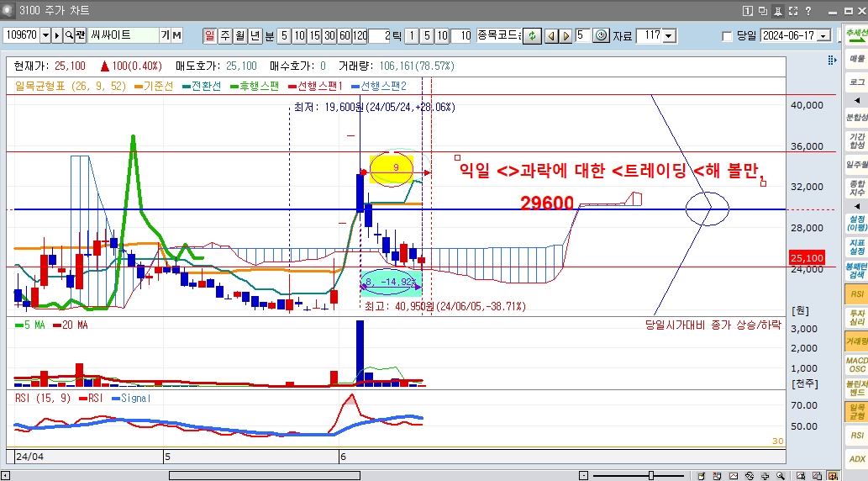Select the 15-minute interval button
Screen dimensions: 868x481
[x=314, y=36]
